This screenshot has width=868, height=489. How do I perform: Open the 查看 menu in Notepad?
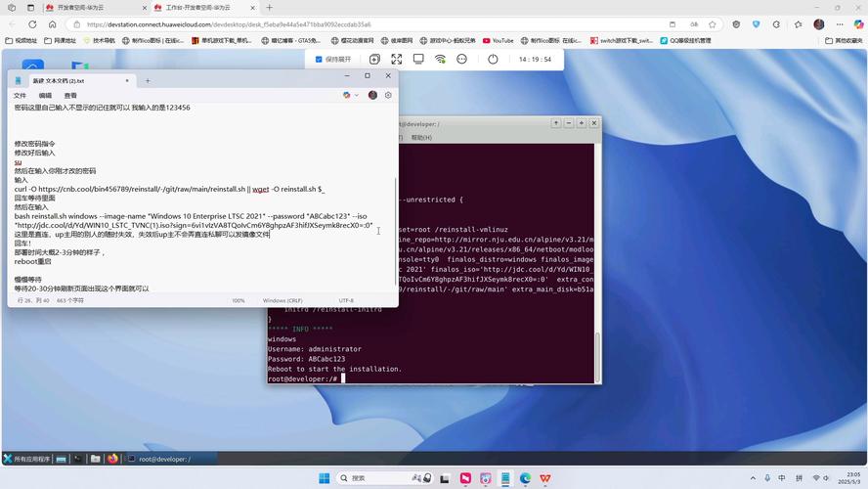(x=70, y=95)
